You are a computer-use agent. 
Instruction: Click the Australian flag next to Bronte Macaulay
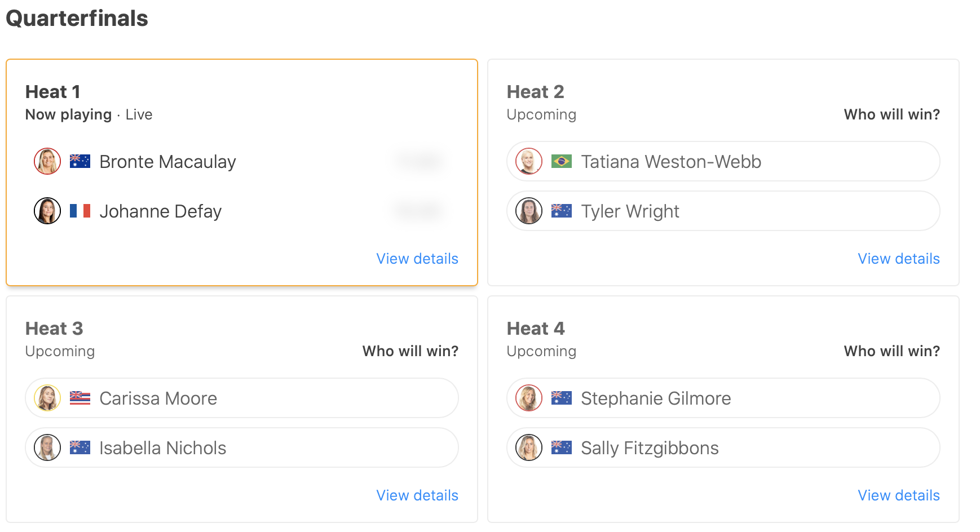tap(80, 162)
